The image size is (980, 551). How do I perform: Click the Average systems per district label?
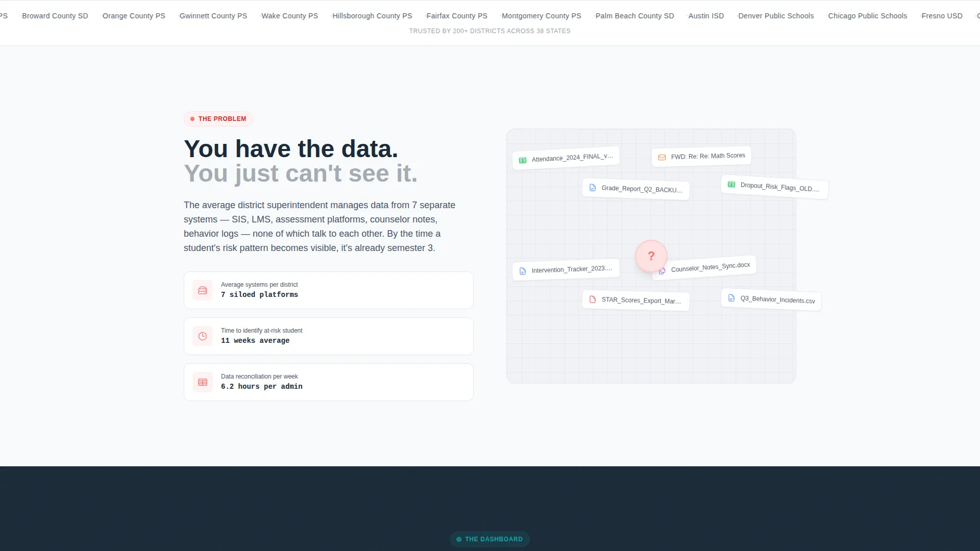tap(259, 285)
